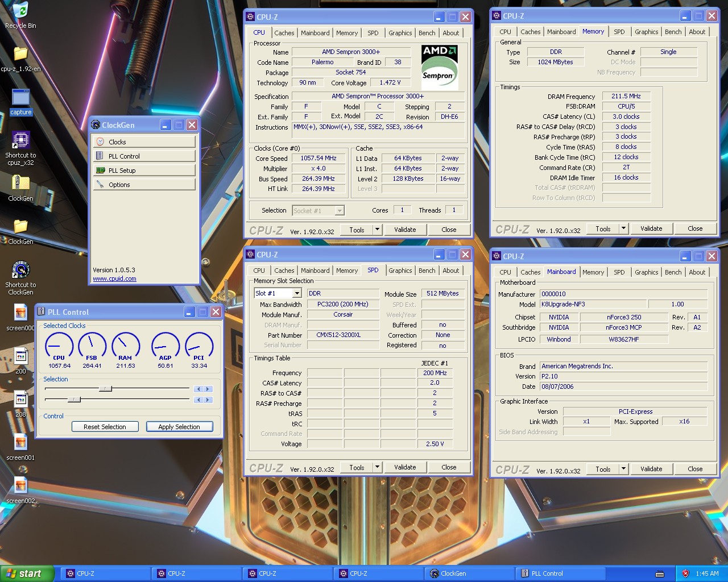Open Graphics tab in Memory window
Viewport: 728px width, 582px height.
click(x=647, y=32)
